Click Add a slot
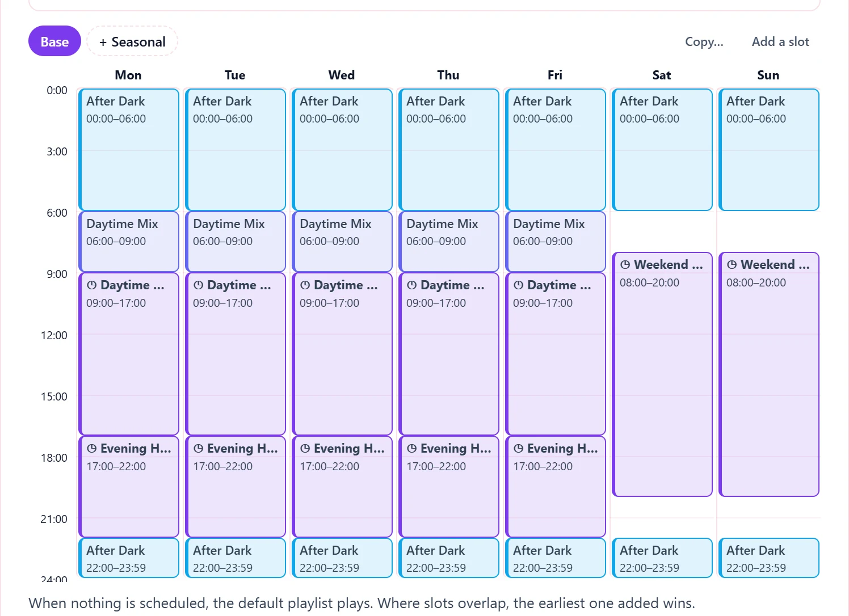849x616 pixels. (x=780, y=41)
